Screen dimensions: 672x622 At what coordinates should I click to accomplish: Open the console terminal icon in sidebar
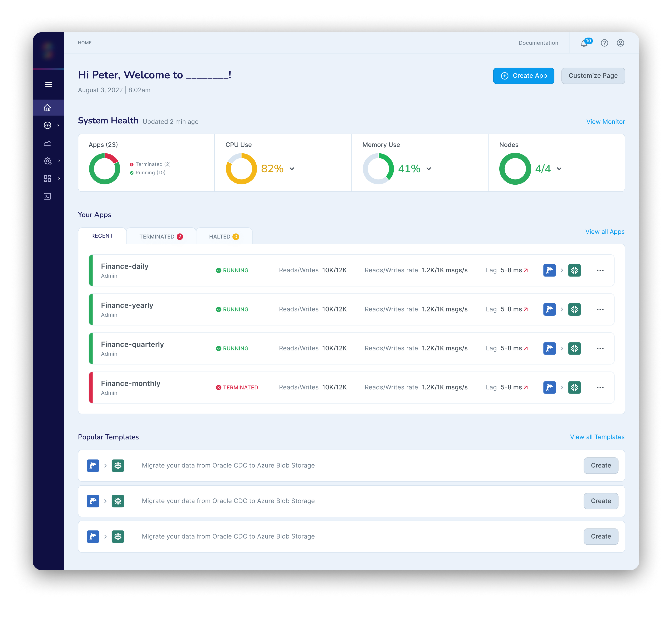48,196
